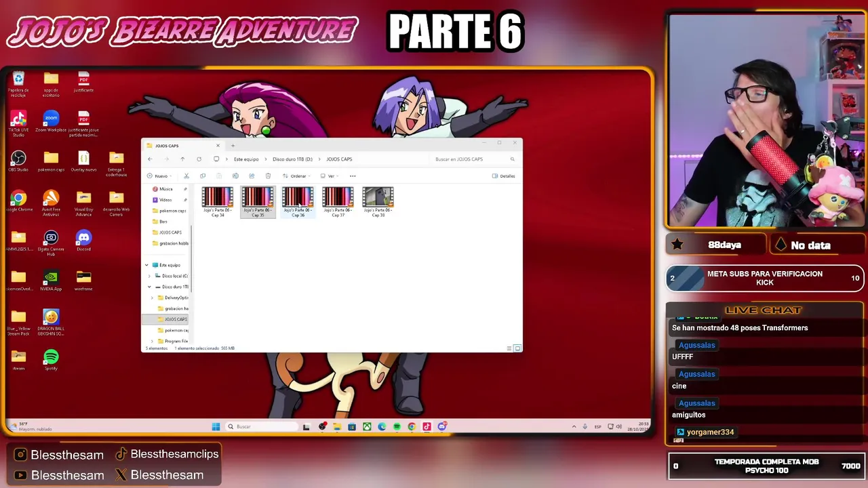Select video Jojo's Parte 06 - Cap 36

point(298,202)
